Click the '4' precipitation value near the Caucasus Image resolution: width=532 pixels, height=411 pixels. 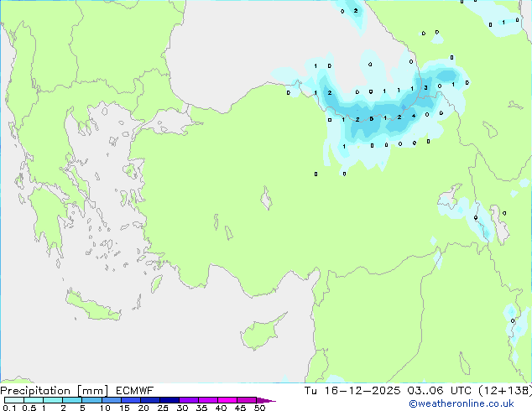(x=414, y=116)
